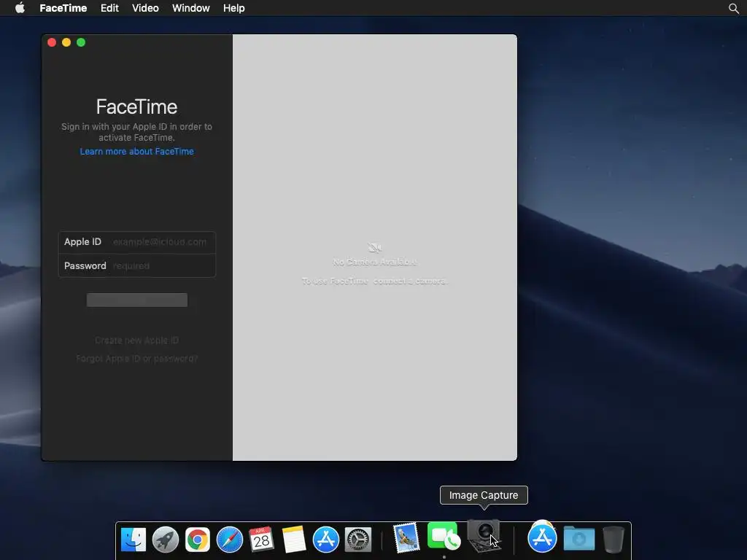Open the Edit menu

click(109, 8)
